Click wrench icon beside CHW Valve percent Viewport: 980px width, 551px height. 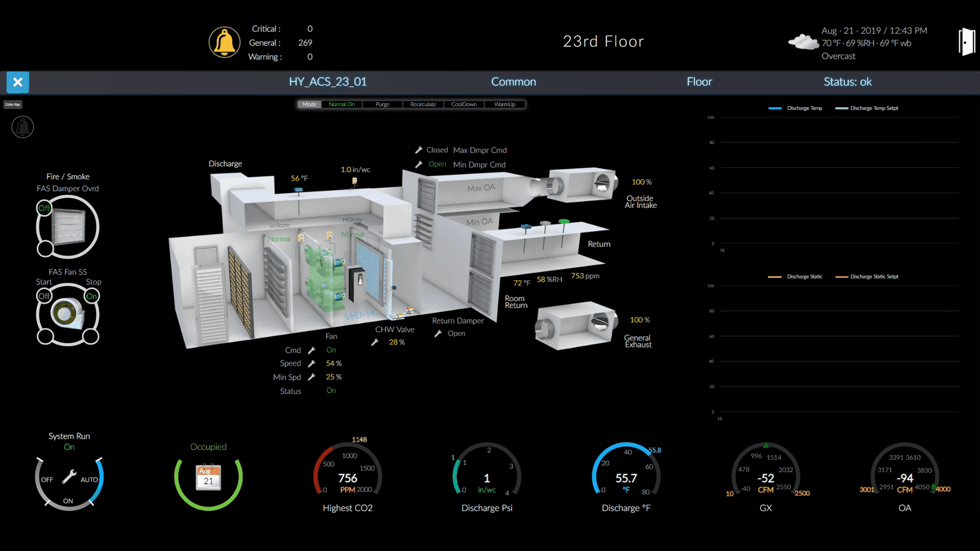tap(375, 342)
